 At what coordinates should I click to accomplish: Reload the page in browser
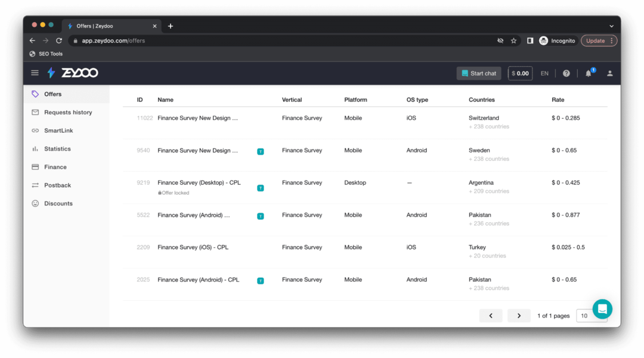pyautogui.click(x=59, y=41)
